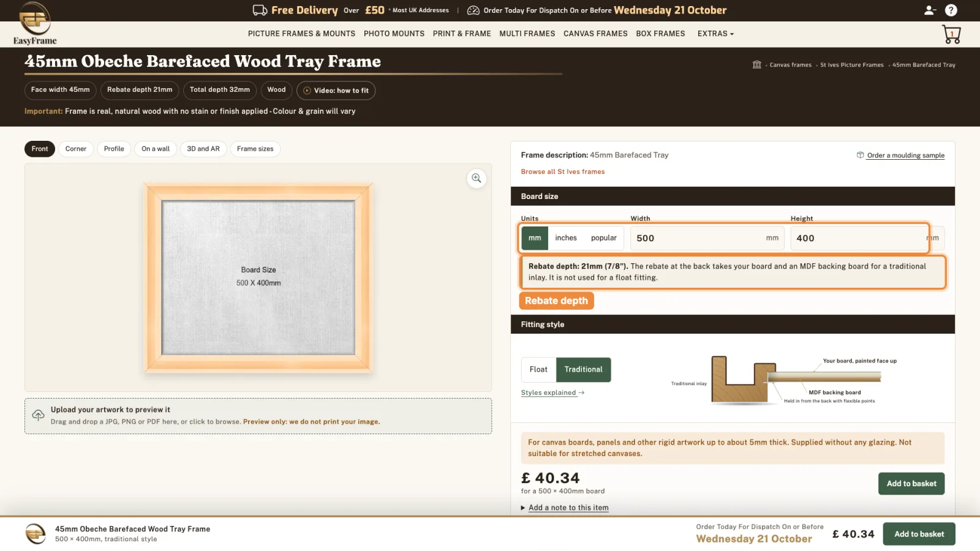Open Picture Frames & Mounts menu

point(301,34)
